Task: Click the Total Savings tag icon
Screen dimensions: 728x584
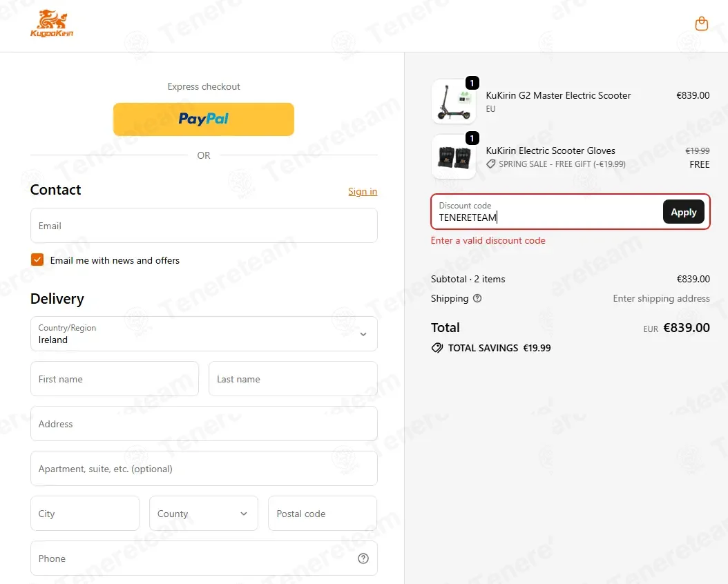Action: [437, 348]
